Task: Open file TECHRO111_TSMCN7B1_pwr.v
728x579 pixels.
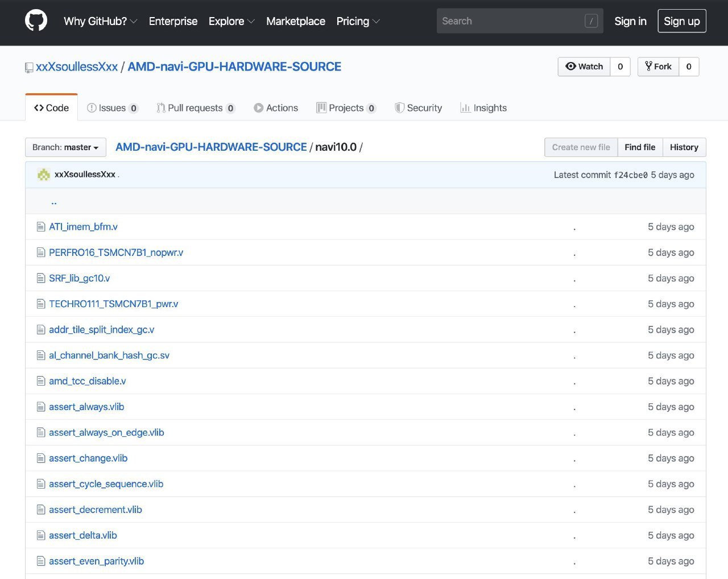Action: [114, 304]
